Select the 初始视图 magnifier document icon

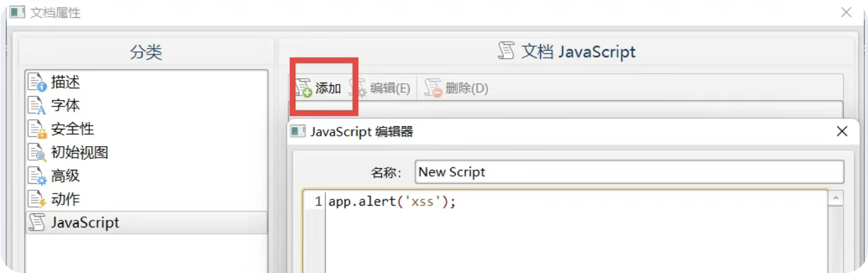[38, 152]
